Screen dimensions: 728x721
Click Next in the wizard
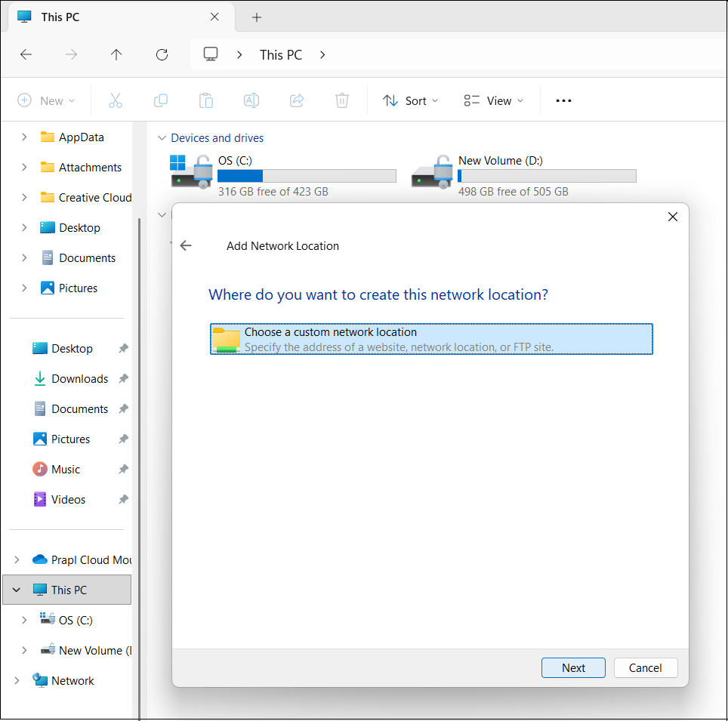pyautogui.click(x=573, y=667)
